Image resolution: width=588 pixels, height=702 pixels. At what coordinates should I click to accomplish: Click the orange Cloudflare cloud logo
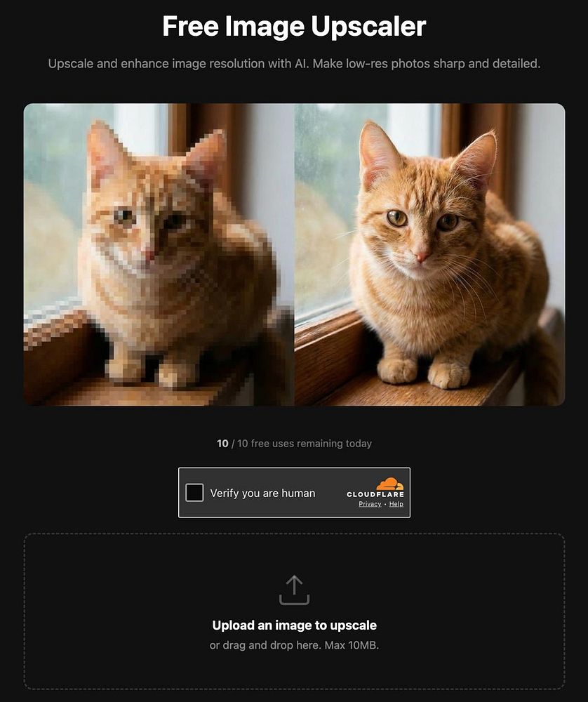pyautogui.click(x=389, y=484)
